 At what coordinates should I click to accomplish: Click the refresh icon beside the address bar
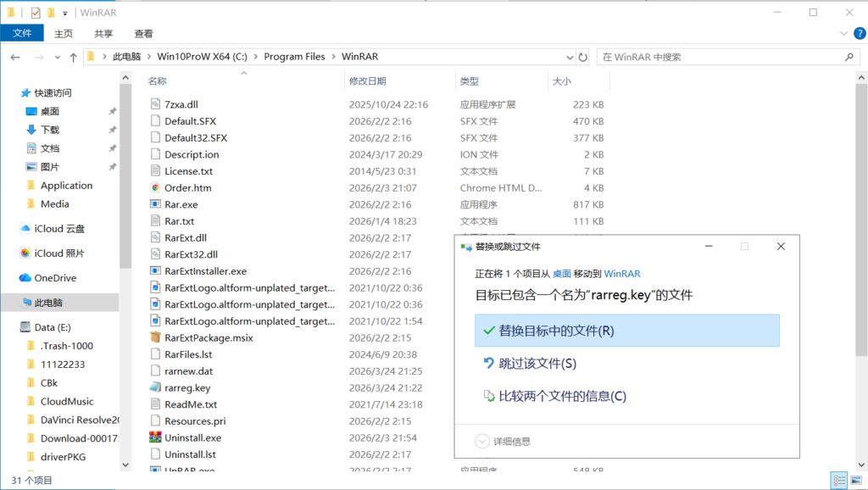coord(583,57)
